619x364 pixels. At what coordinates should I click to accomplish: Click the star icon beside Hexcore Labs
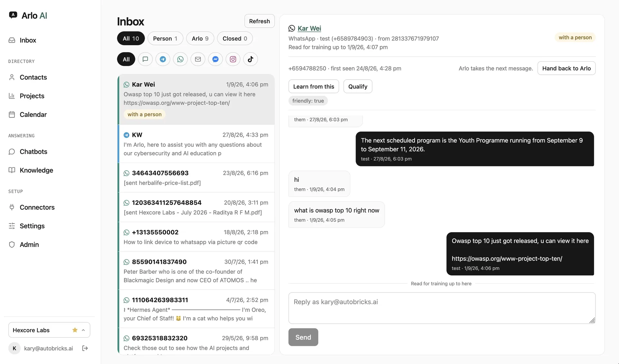(x=75, y=330)
